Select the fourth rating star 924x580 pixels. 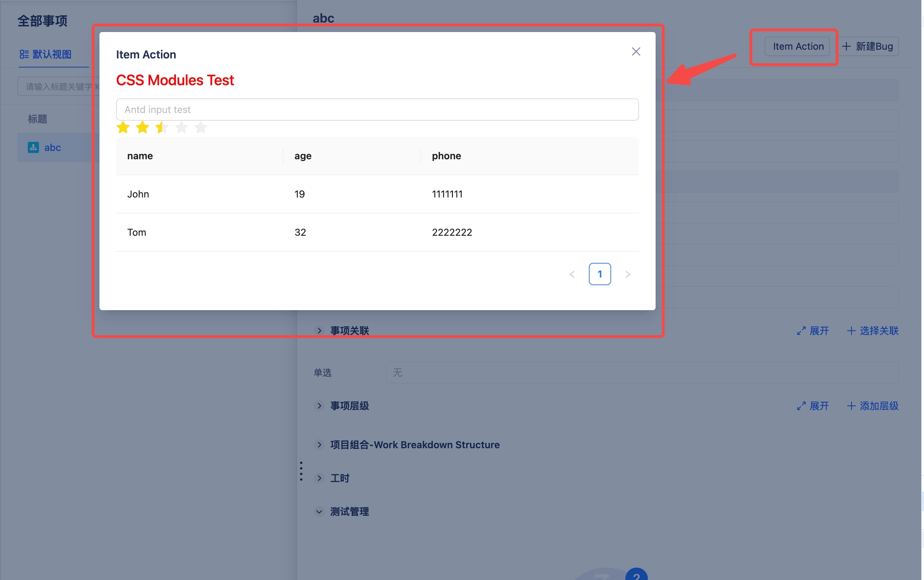181,127
